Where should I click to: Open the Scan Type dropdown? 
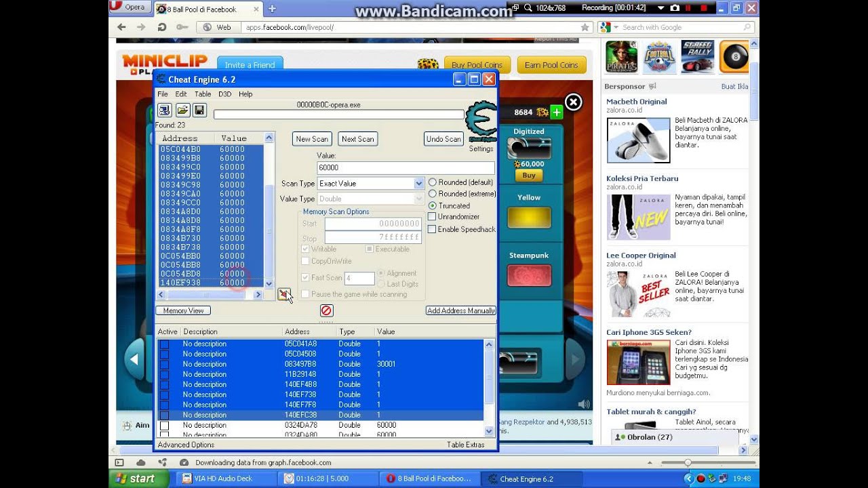[x=418, y=184]
